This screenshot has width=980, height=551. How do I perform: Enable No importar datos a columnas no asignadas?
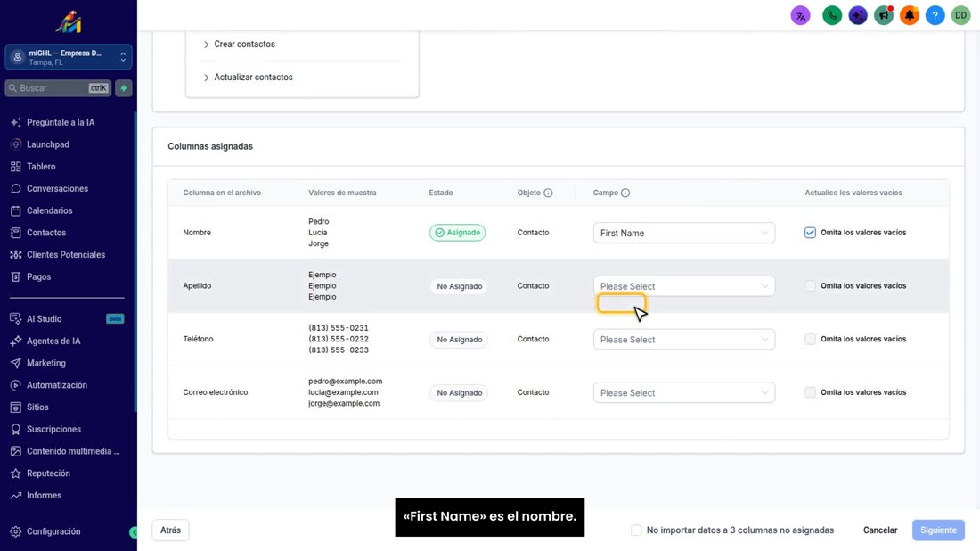click(x=636, y=530)
